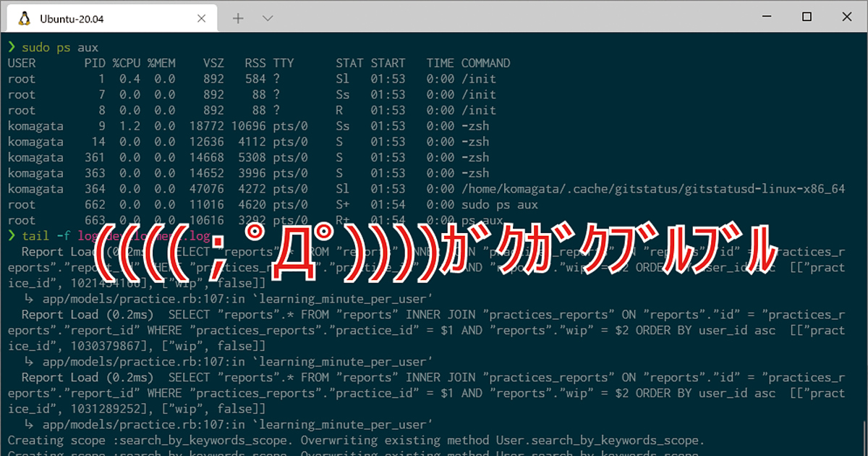Viewport: 868px width, 456px height.
Task: Click the PID column header
Action: (x=95, y=63)
